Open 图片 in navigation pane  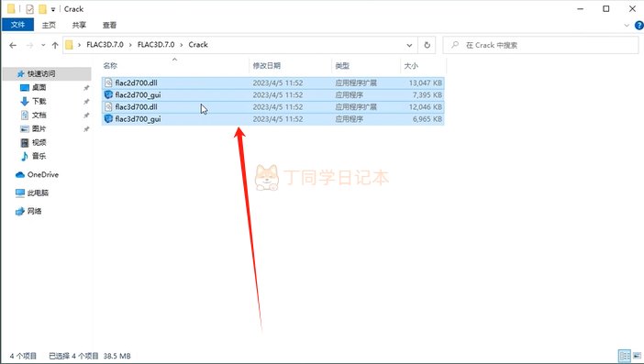(x=39, y=129)
